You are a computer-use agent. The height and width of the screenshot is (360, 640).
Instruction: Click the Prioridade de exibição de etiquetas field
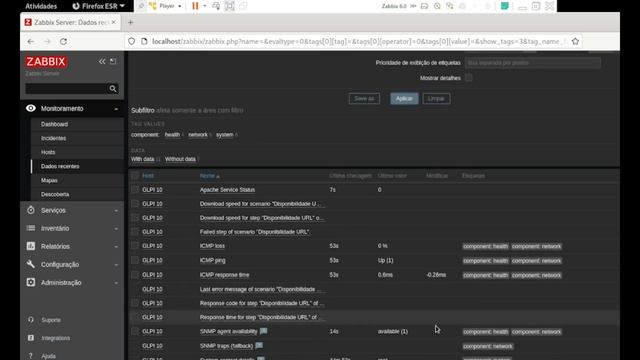pos(533,63)
